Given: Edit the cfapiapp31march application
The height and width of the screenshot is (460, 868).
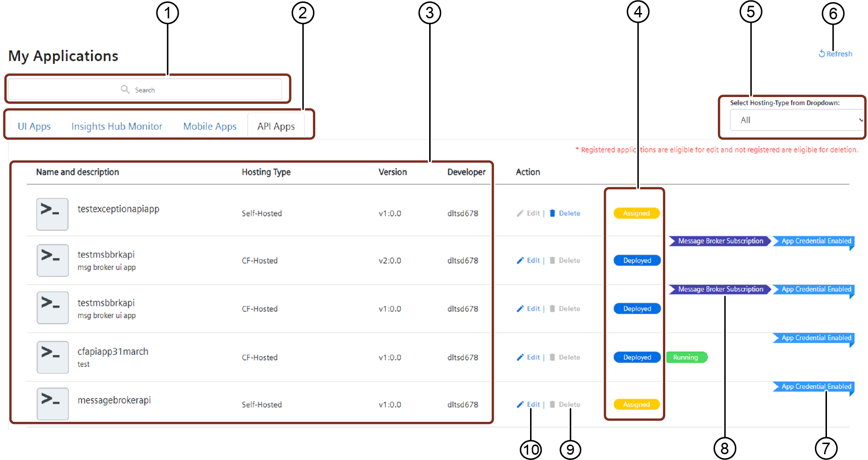Looking at the screenshot, I should tap(529, 358).
